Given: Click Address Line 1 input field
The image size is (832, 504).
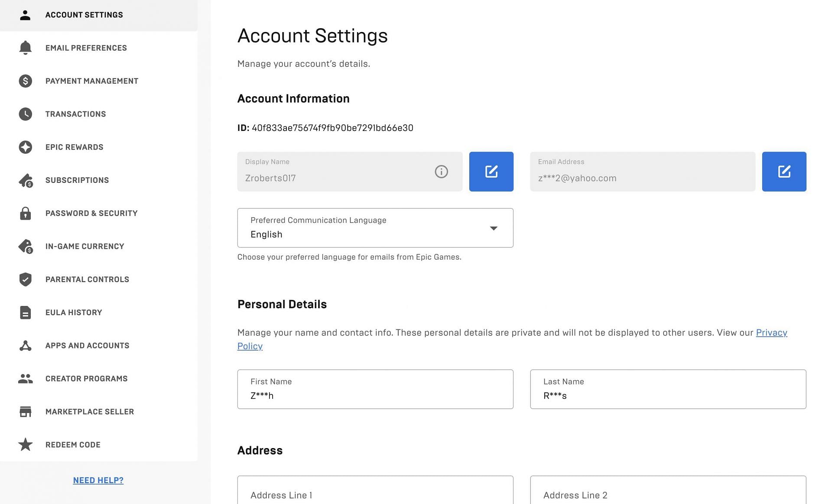Looking at the screenshot, I should 375,494.
